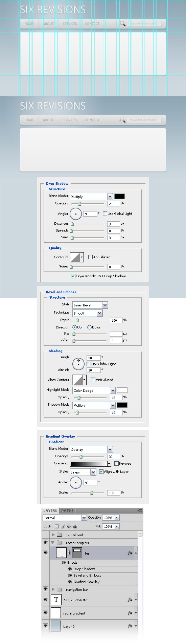Image resolution: width=186 pixels, height=644 pixels.
Task: Click the recent projects folder icon
Action: 60,543
